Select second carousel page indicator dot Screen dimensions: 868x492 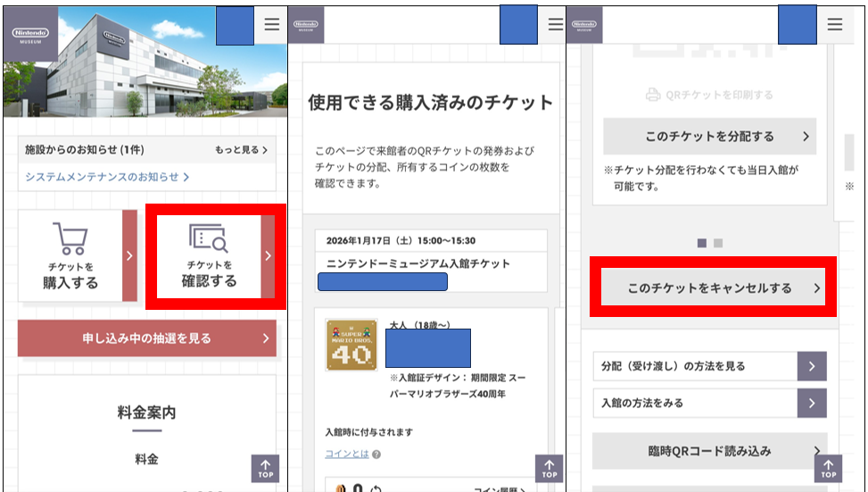[718, 243]
